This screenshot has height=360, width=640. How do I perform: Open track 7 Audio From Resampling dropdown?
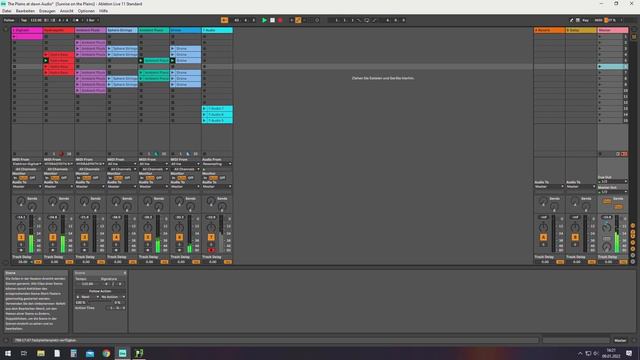(x=217, y=164)
